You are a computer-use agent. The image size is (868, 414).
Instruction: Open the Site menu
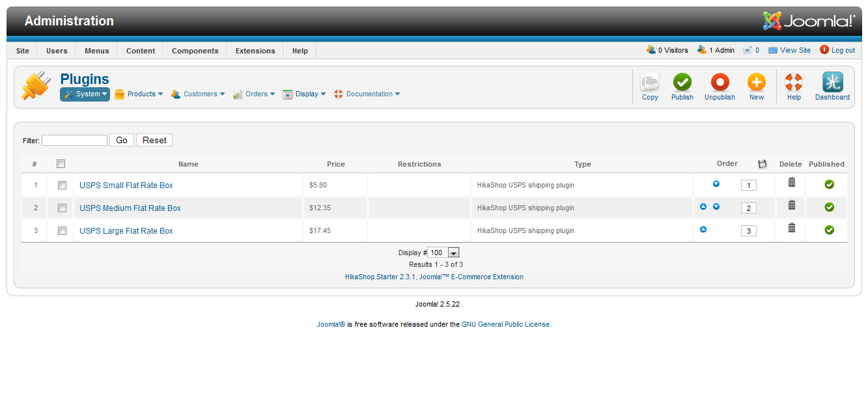click(23, 51)
